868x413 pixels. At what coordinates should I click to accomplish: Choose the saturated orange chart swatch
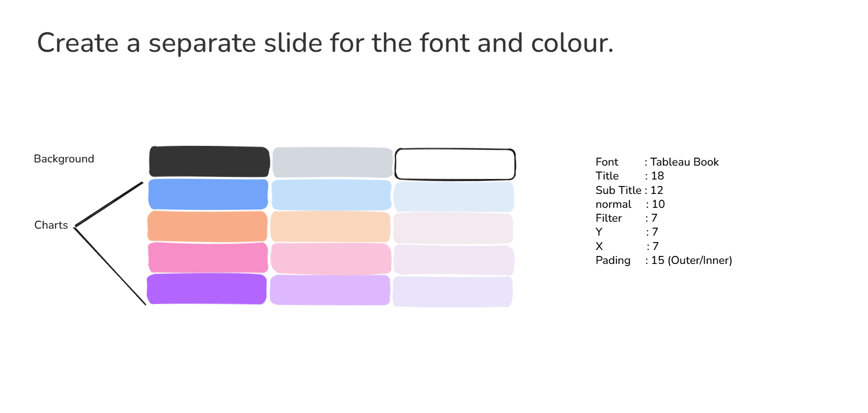207,227
